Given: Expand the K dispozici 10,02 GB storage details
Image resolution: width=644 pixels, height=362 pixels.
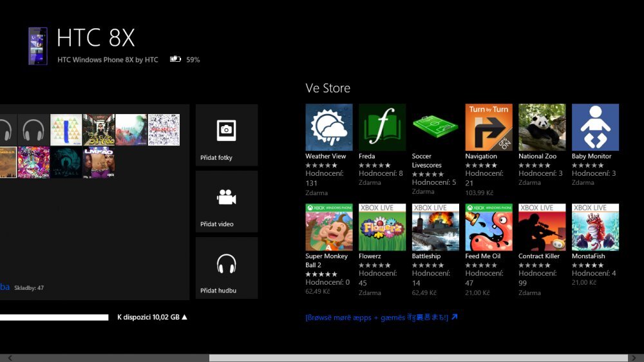Looking at the screenshot, I should pyautogui.click(x=152, y=317).
